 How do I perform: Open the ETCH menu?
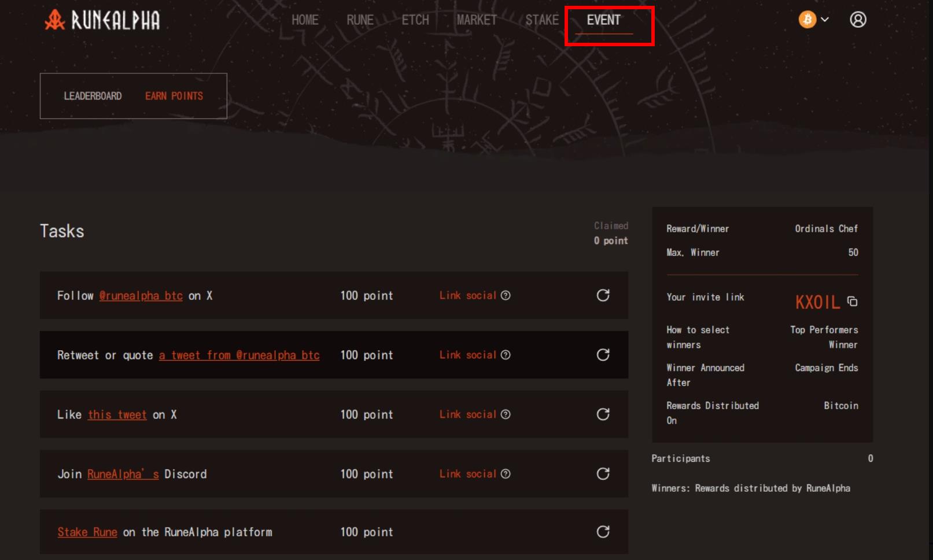[415, 20]
